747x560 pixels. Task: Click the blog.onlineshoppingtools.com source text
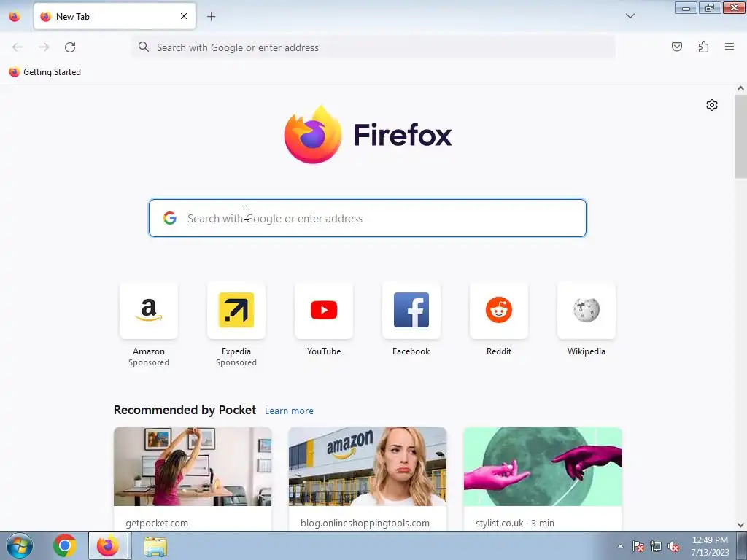tap(365, 523)
